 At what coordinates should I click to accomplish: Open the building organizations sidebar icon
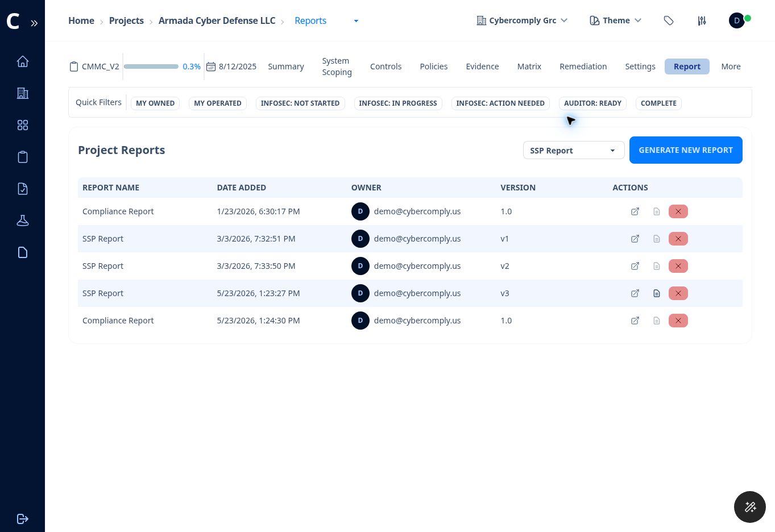click(23, 93)
